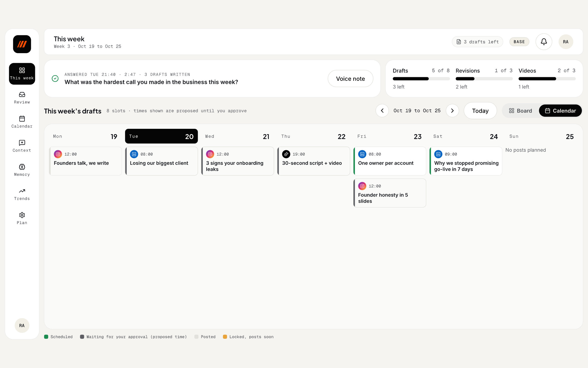588x368 pixels.
Task: Click the notifications bell icon
Action: pyautogui.click(x=544, y=42)
